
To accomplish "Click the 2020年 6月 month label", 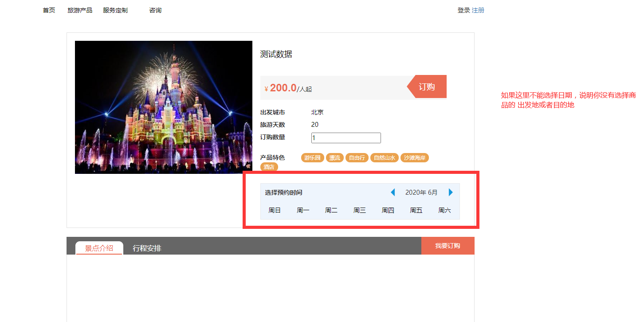I will point(421,192).
